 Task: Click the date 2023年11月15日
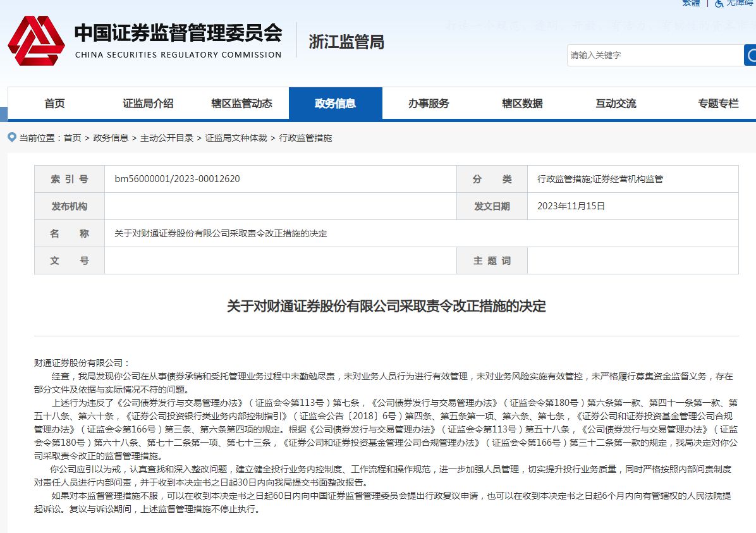tap(571, 207)
